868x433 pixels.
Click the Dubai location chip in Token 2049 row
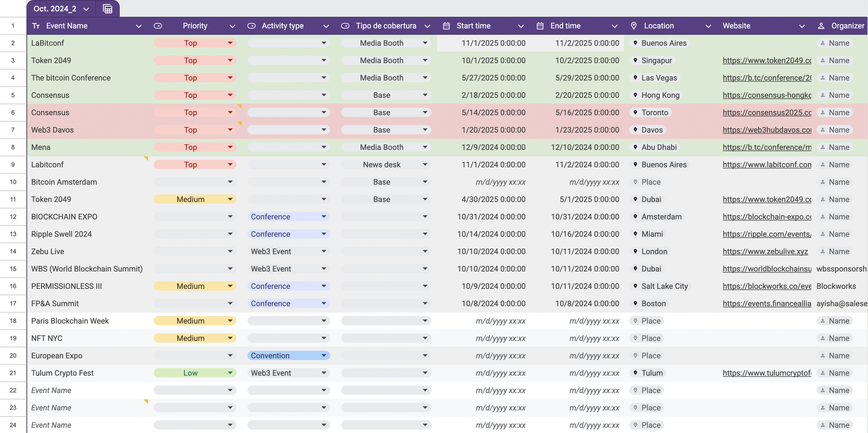point(646,199)
